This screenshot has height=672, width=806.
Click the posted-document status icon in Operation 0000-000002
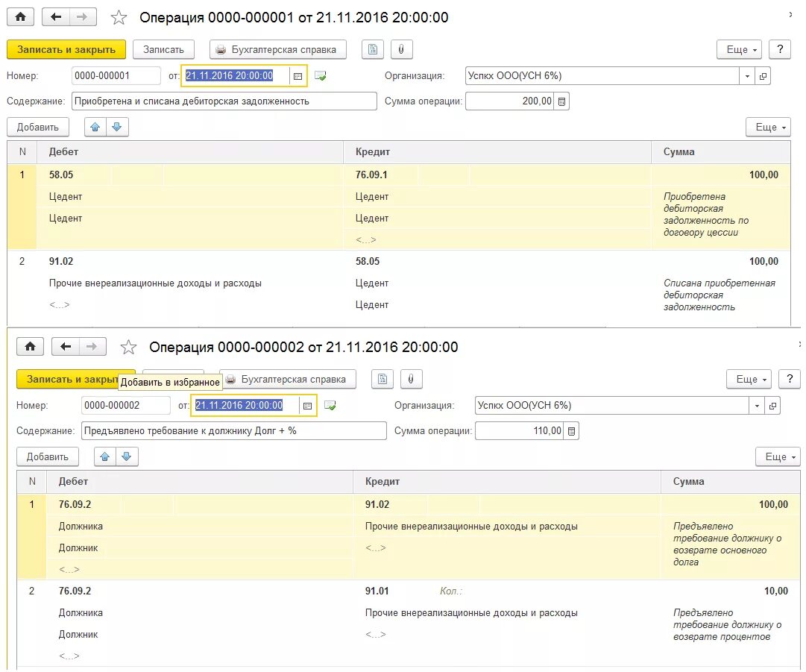pyautogui.click(x=330, y=406)
